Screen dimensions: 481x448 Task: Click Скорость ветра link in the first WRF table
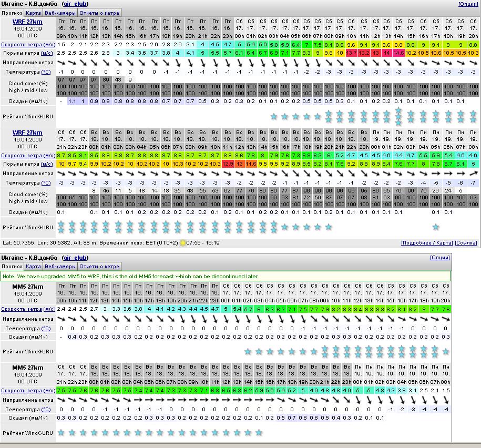[22, 45]
